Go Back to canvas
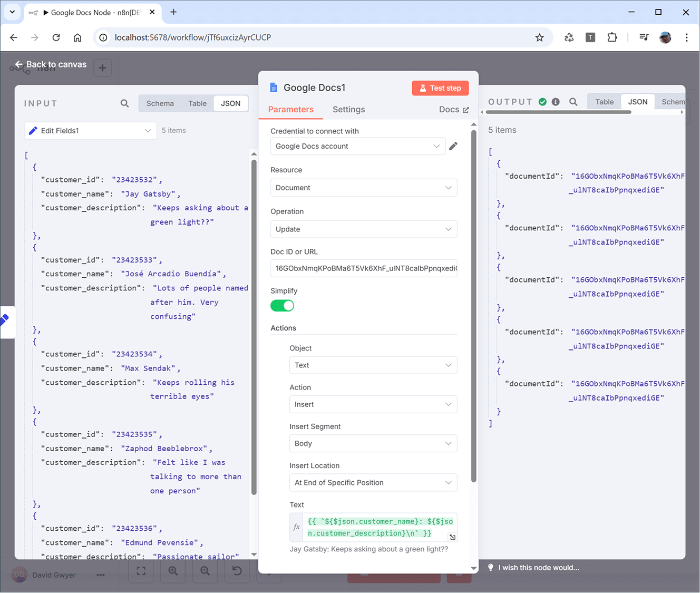This screenshot has height=593, width=700. 51,64
